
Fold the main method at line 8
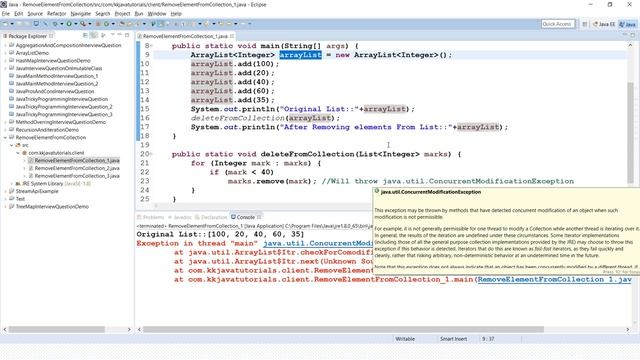pos(151,46)
